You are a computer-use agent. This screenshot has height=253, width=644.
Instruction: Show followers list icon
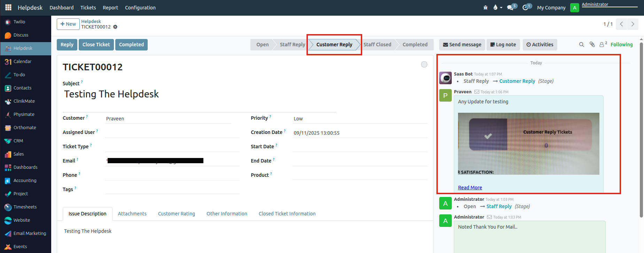click(x=602, y=45)
